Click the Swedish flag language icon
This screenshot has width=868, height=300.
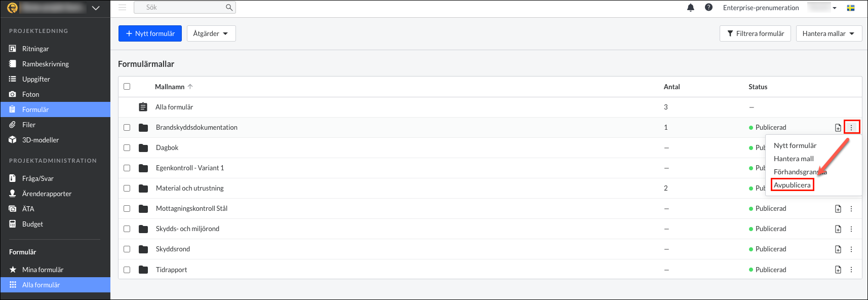851,8
